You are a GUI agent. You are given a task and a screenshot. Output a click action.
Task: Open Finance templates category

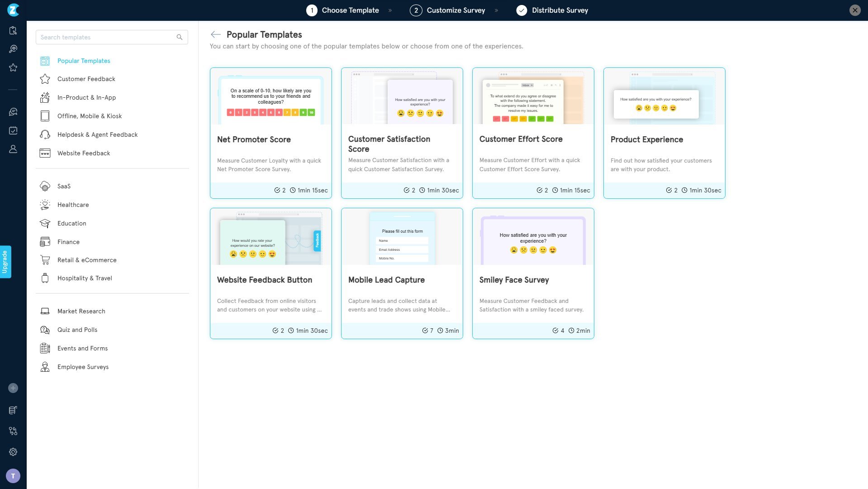[x=68, y=242]
